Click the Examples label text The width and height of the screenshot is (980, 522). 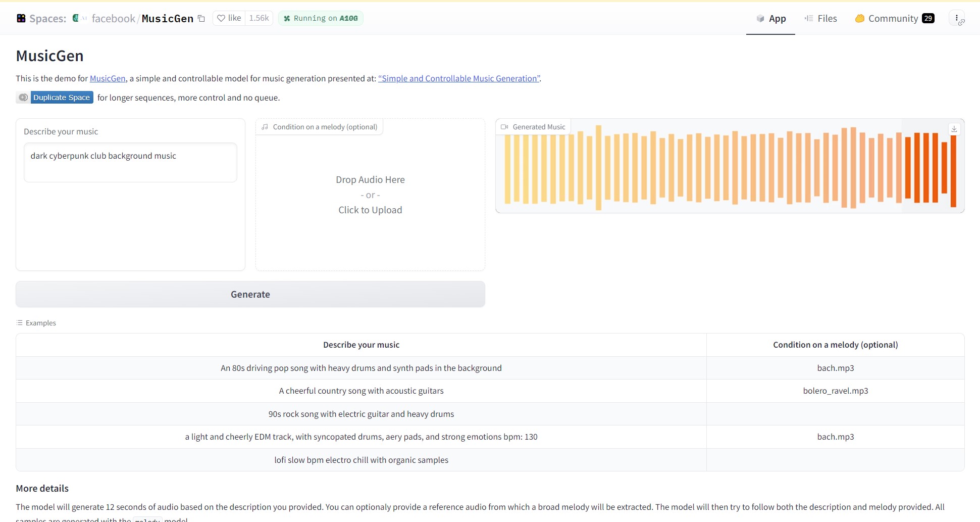[41, 323]
